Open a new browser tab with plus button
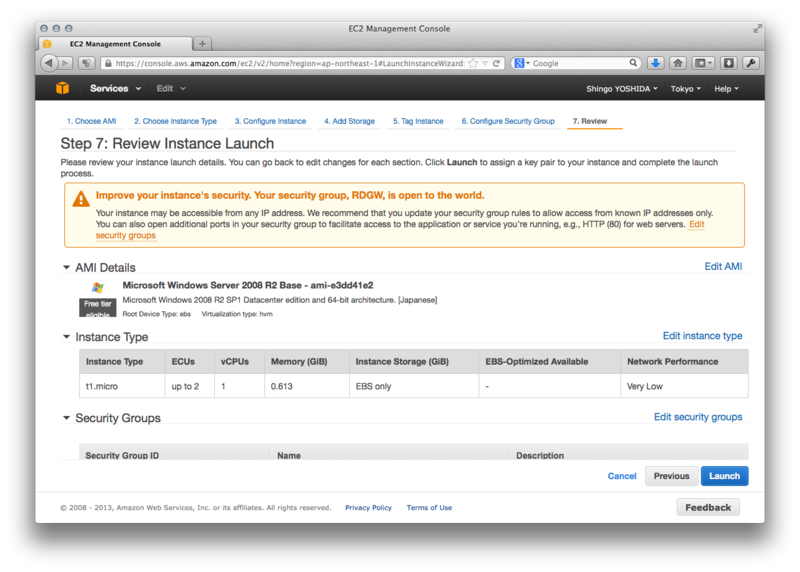This screenshot has width=800, height=572. 203,44
